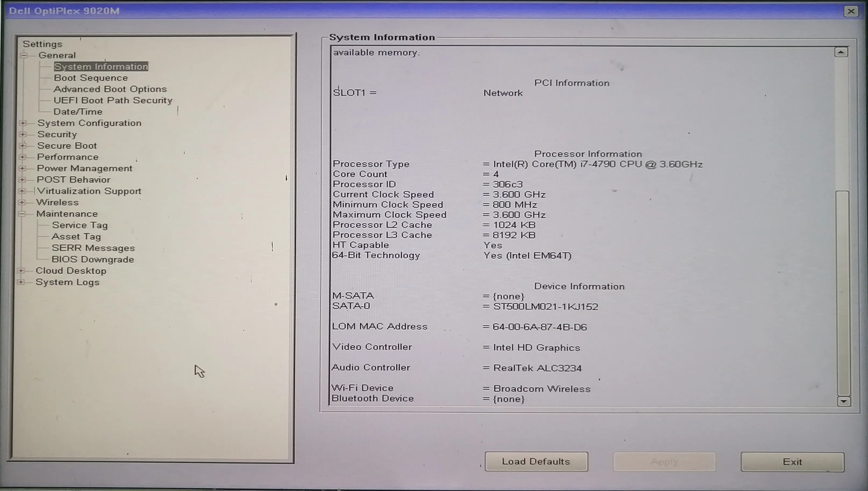Viewport: 868px width, 491px height.
Task: Select the System Configuration label
Action: [89, 123]
